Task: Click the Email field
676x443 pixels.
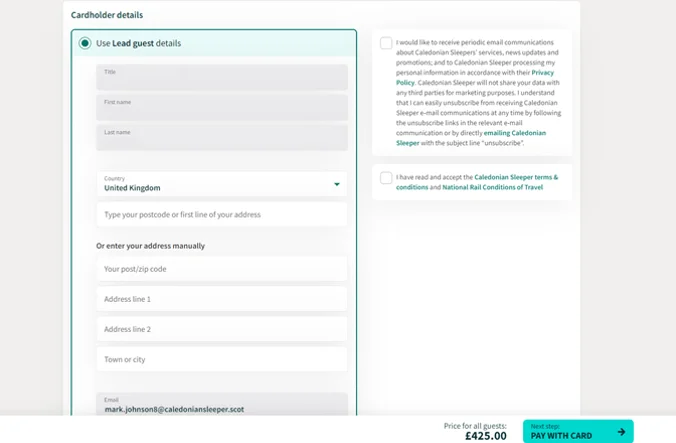Action: [x=222, y=404]
